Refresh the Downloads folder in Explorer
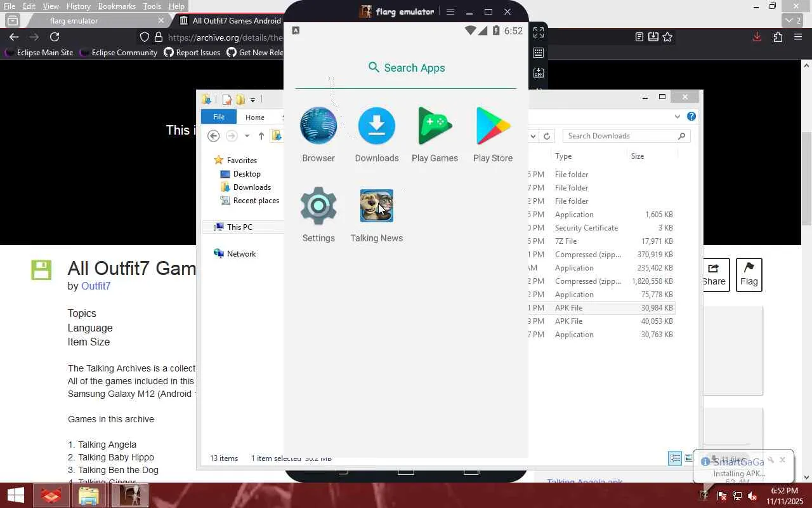The height and width of the screenshot is (508, 812). click(x=547, y=136)
